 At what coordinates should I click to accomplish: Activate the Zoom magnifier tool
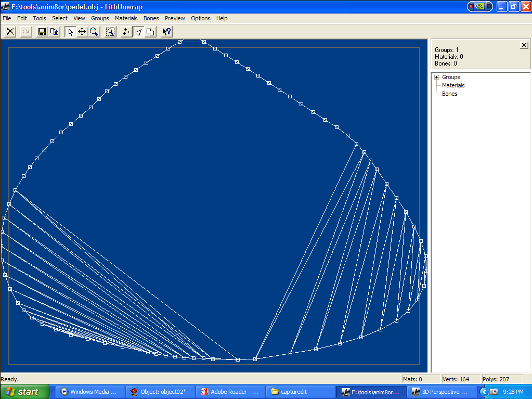coord(94,32)
